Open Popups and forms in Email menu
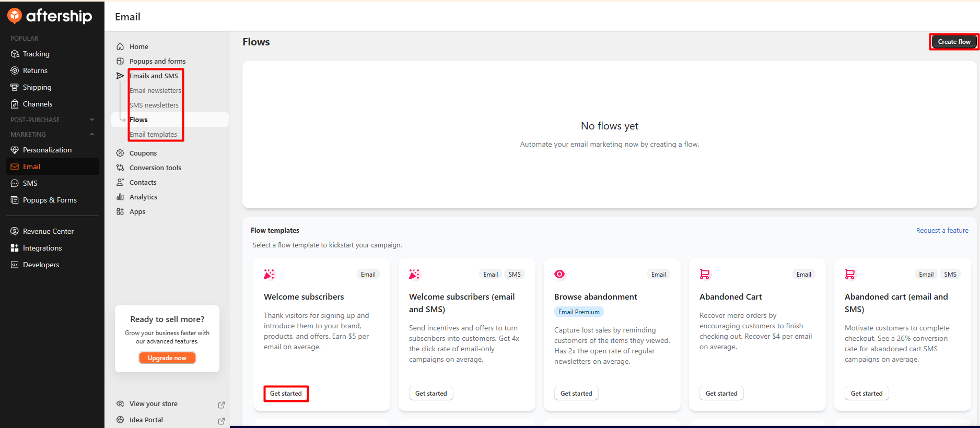 click(157, 61)
